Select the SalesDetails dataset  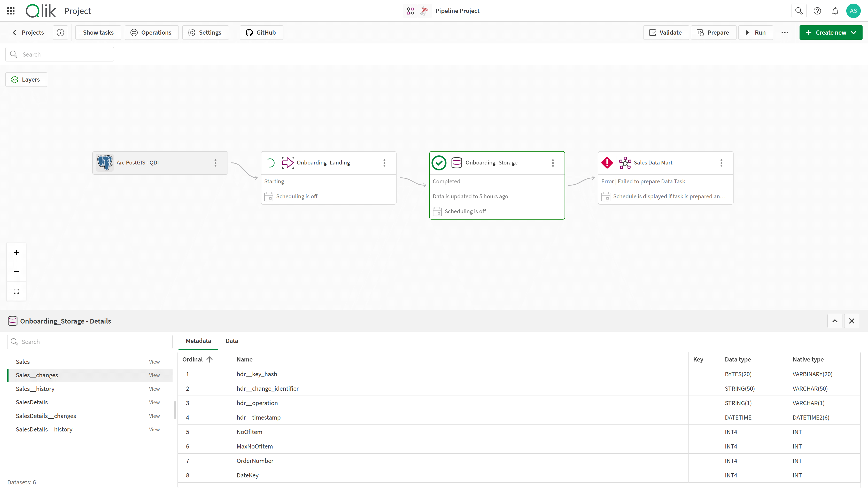tap(90, 402)
